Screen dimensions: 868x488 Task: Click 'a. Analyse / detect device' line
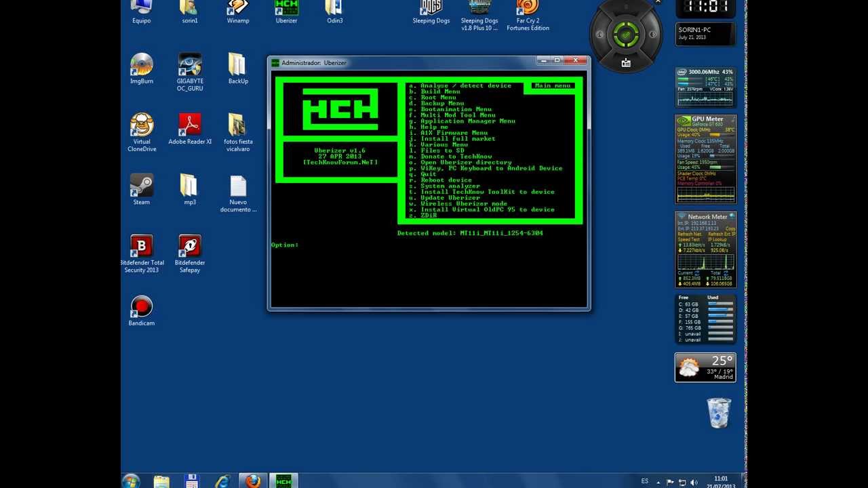(460, 86)
